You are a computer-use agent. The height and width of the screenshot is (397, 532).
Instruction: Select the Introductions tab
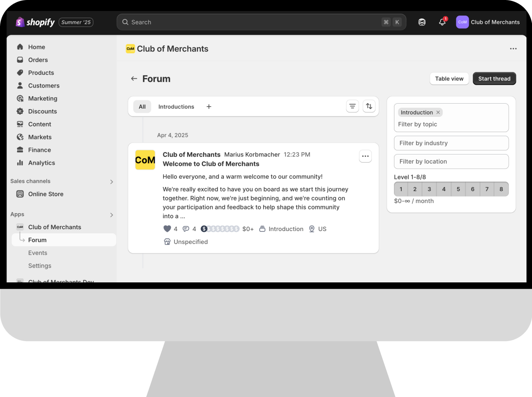click(x=176, y=106)
